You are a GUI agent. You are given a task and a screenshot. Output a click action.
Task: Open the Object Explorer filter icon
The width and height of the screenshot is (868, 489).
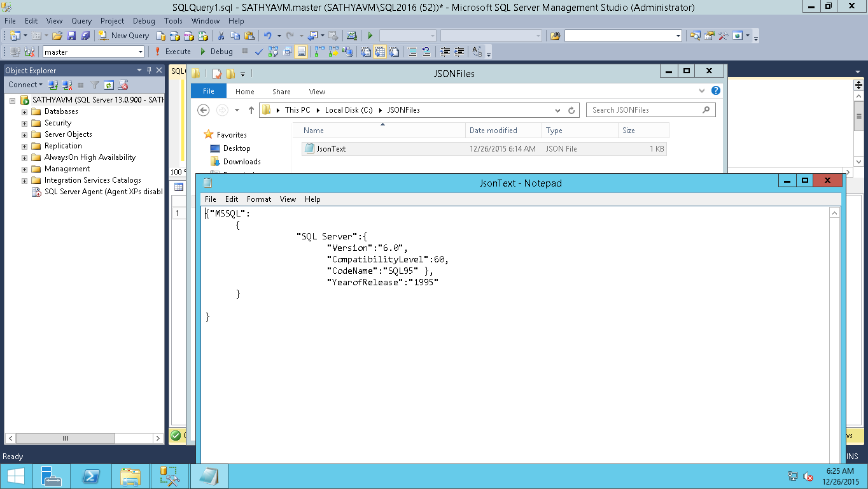click(x=95, y=85)
